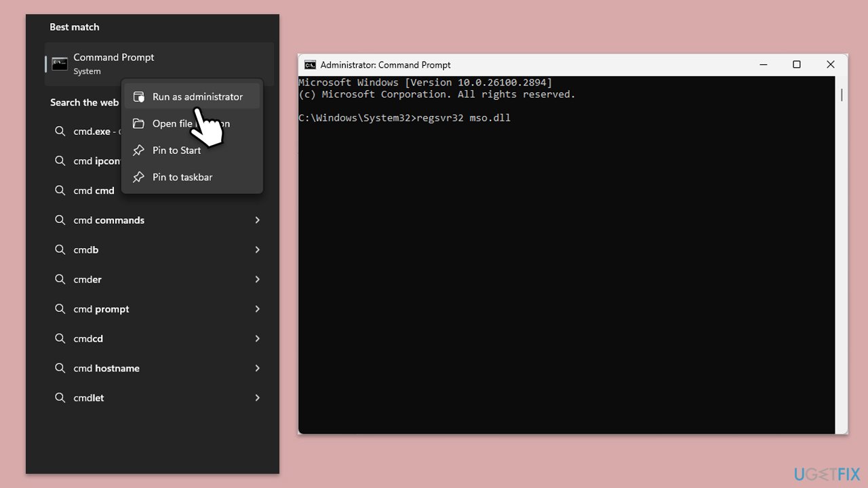Open the cmd commands web suggestion
The height and width of the screenshot is (488, 868).
(x=159, y=220)
